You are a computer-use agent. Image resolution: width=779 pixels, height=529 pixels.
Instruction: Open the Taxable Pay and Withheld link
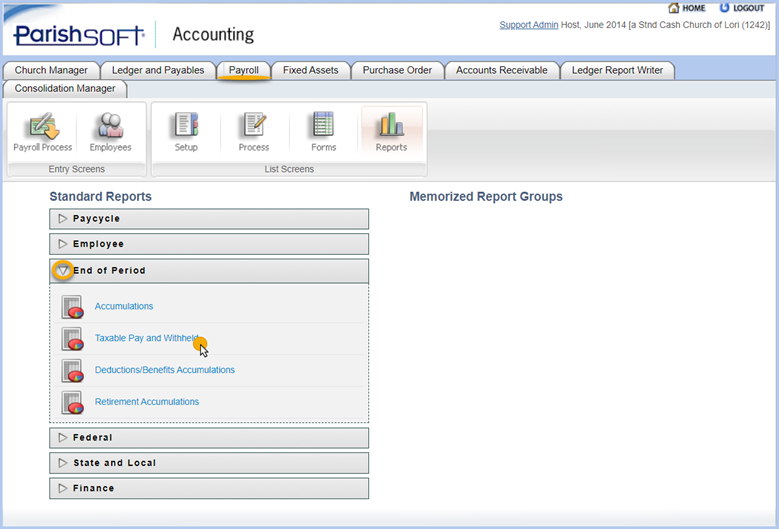click(147, 338)
